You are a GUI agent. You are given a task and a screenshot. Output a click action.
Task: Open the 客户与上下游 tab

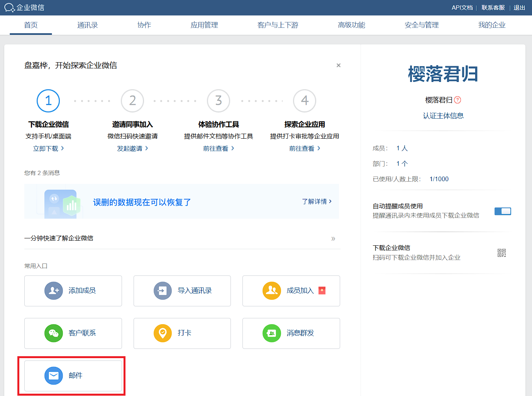pos(278,25)
